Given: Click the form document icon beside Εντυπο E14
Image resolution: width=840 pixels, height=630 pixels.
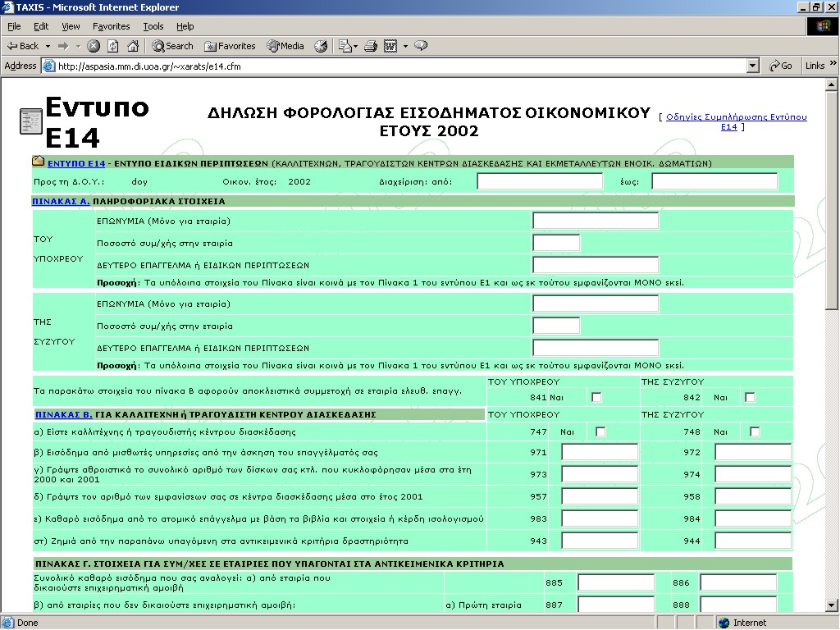Looking at the screenshot, I should click(x=30, y=121).
